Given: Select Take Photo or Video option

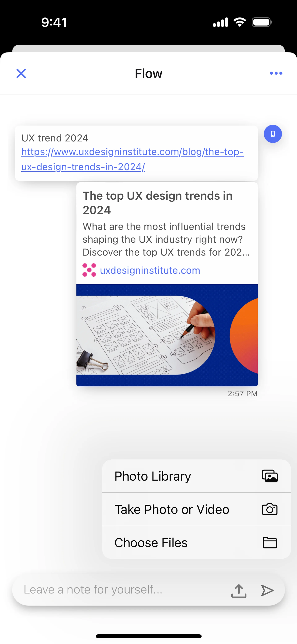Looking at the screenshot, I should [196, 509].
